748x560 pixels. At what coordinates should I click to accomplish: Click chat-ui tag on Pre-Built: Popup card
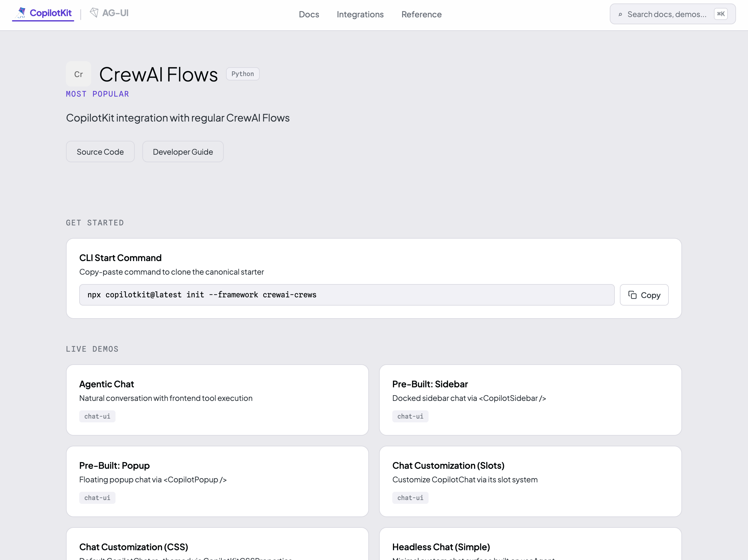tap(98, 498)
